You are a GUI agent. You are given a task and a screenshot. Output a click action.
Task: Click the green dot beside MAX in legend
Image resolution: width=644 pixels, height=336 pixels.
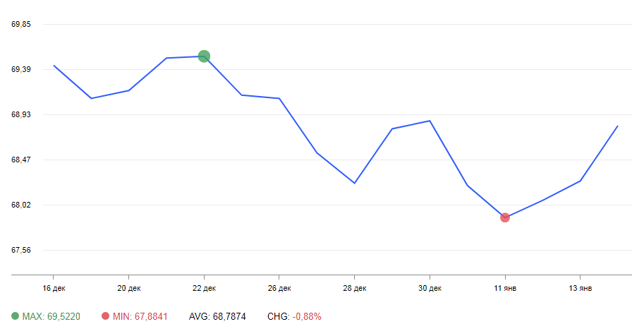(x=16, y=317)
